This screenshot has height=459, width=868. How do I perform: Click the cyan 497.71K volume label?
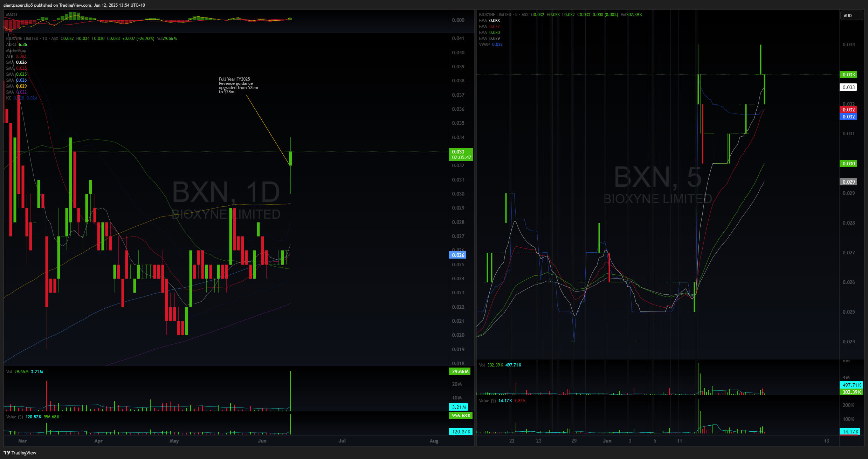[x=852, y=385]
